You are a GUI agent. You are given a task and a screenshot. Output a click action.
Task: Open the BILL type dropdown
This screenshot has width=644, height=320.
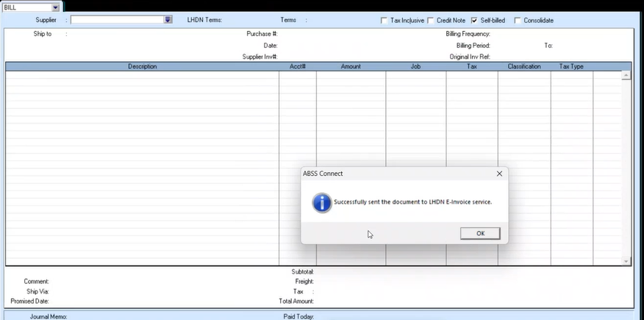57,7
